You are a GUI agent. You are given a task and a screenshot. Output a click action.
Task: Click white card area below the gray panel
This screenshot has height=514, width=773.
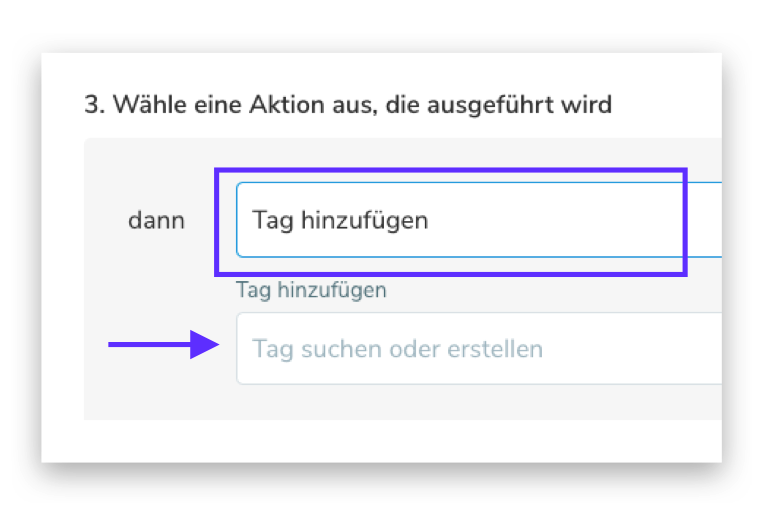coord(380,440)
